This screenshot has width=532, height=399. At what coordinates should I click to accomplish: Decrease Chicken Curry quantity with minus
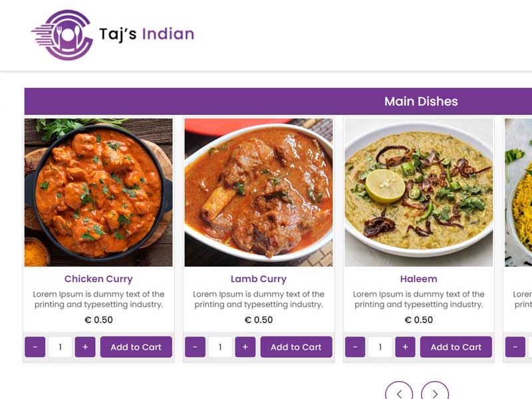(35, 346)
